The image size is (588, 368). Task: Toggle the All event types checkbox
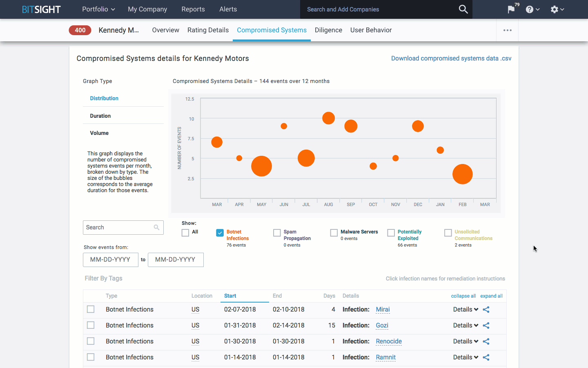pyautogui.click(x=185, y=233)
